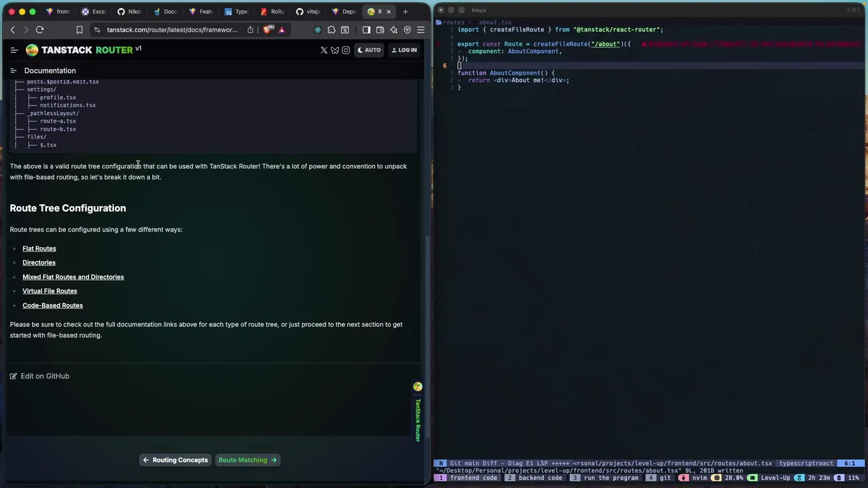Click the LOG IN button
The height and width of the screenshot is (488, 868).
[404, 50]
